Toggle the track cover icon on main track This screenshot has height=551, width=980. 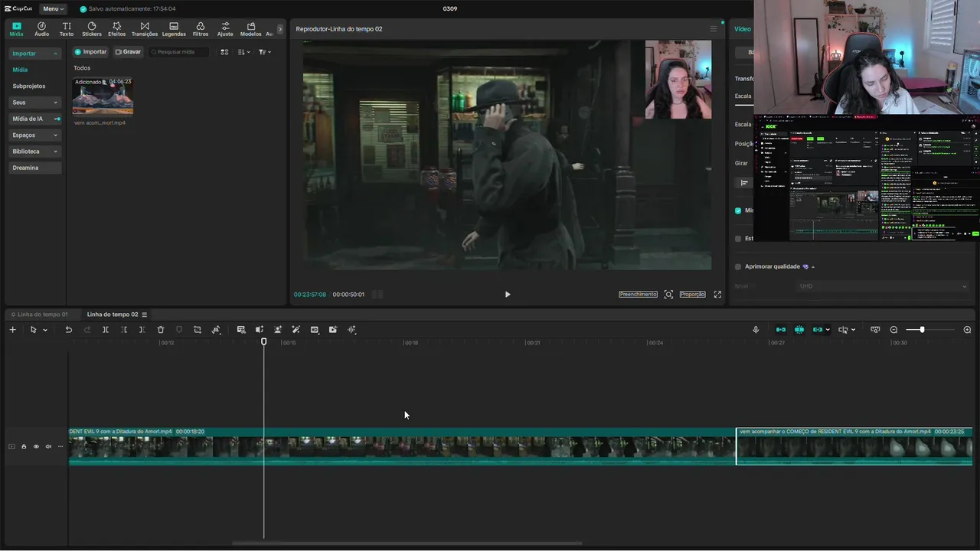(11, 447)
